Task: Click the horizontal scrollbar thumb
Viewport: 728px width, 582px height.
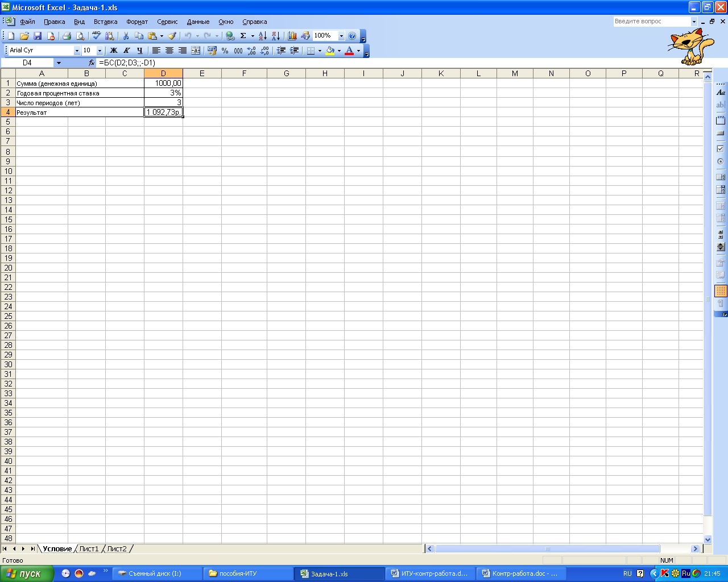Action: point(548,549)
